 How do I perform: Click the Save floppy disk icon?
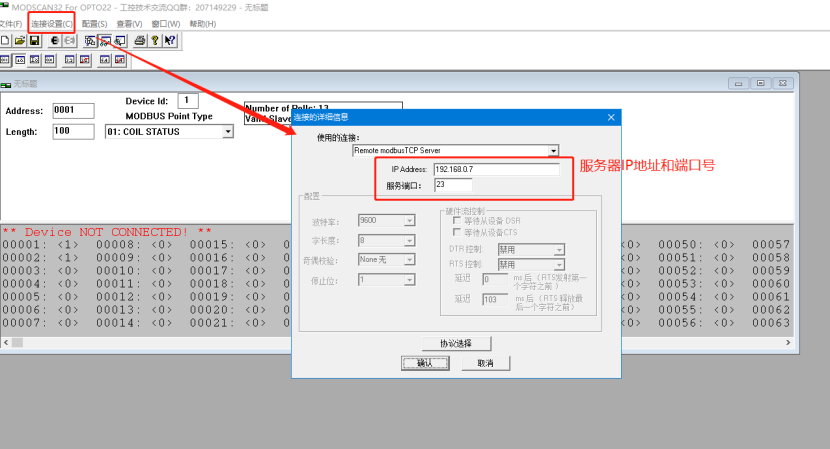(x=33, y=41)
